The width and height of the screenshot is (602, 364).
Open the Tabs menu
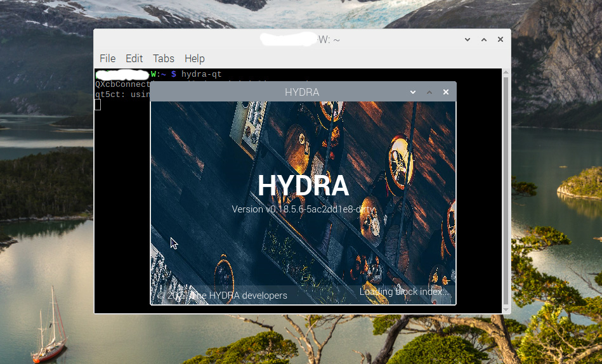point(163,58)
